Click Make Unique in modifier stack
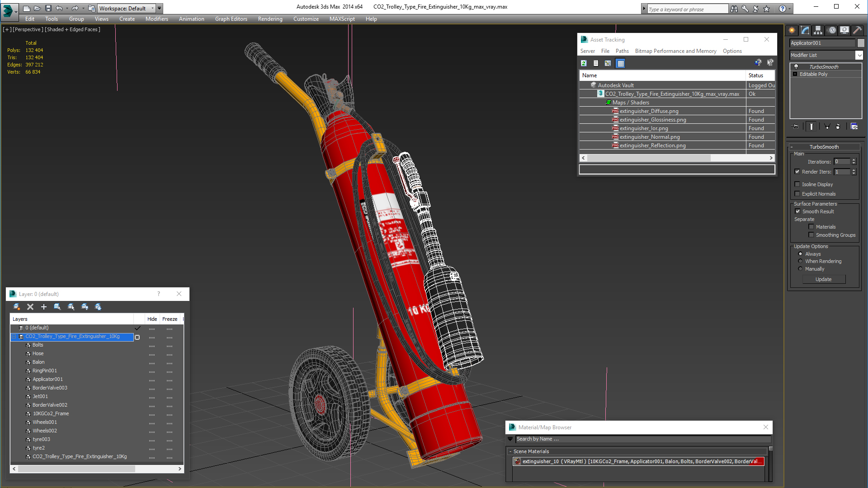 tap(827, 127)
